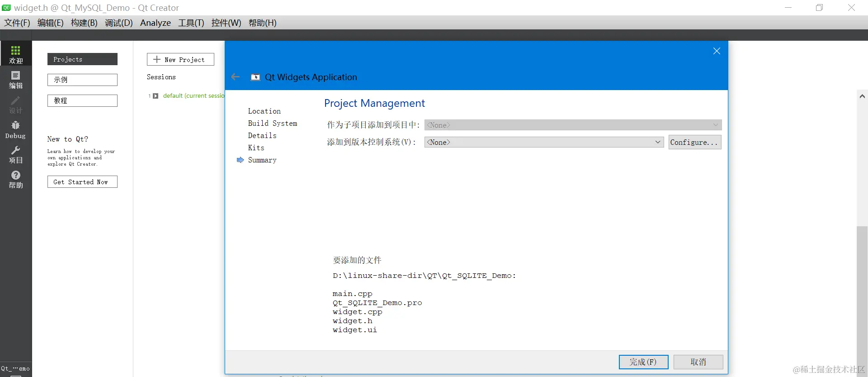Open the 示例 (Examples) section
The image size is (868, 377).
(x=82, y=80)
